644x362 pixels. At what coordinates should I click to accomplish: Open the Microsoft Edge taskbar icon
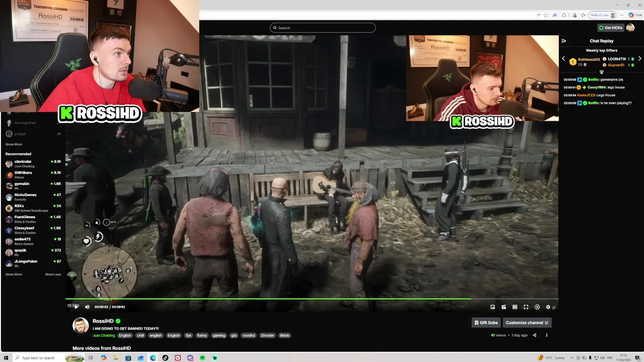point(153,358)
